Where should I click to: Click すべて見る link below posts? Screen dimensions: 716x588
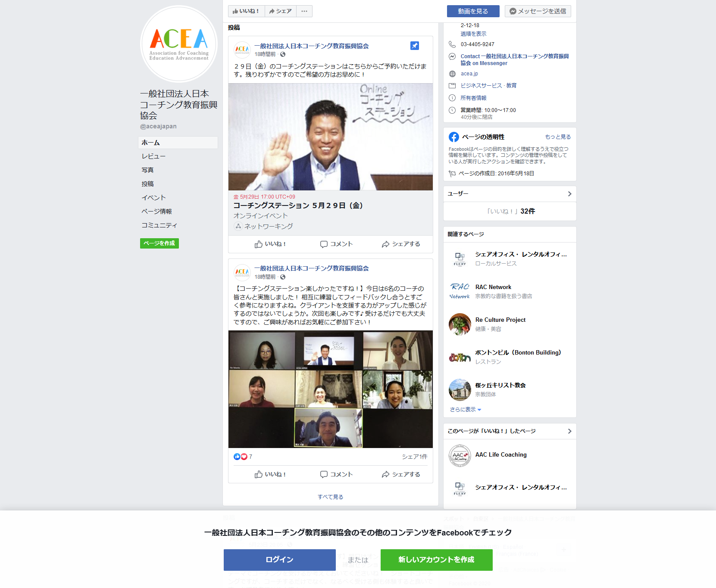point(331,497)
